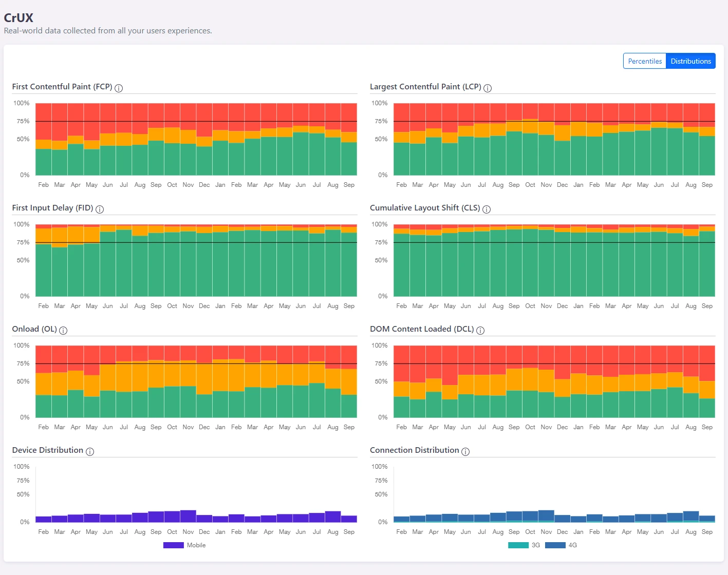Toggle the 3G legend swatch
Image resolution: width=728 pixels, height=575 pixels.
pos(518,545)
